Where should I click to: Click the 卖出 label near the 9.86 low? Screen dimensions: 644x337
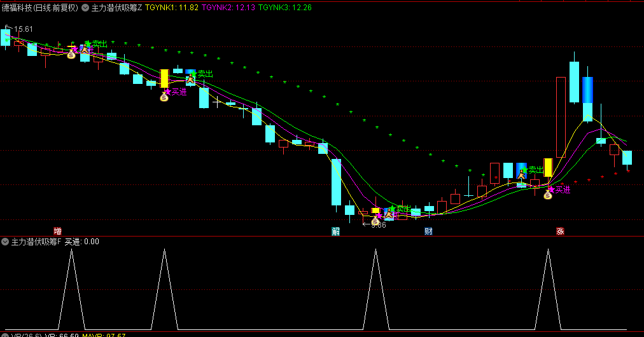(403, 209)
